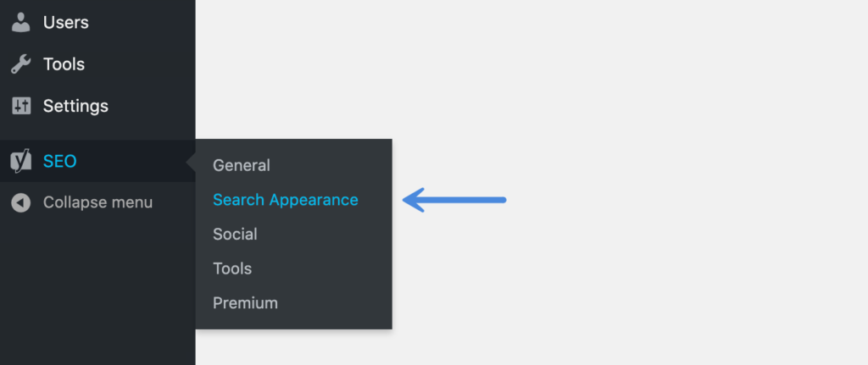This screenshot has height=365, width=868.
Task: Open the Tools label in main sidebar
Action: point(64,64)
